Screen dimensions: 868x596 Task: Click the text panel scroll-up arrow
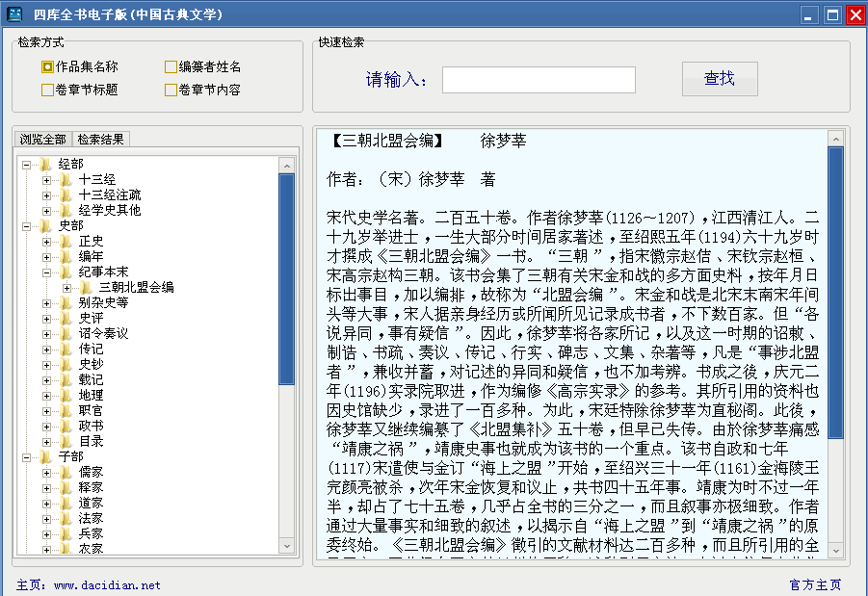[836, 139]
